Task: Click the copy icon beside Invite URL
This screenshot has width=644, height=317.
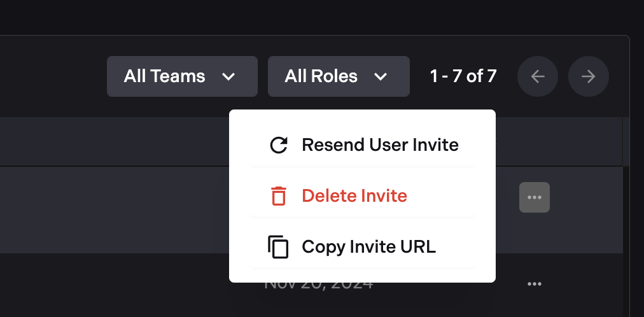Action: 278,246
